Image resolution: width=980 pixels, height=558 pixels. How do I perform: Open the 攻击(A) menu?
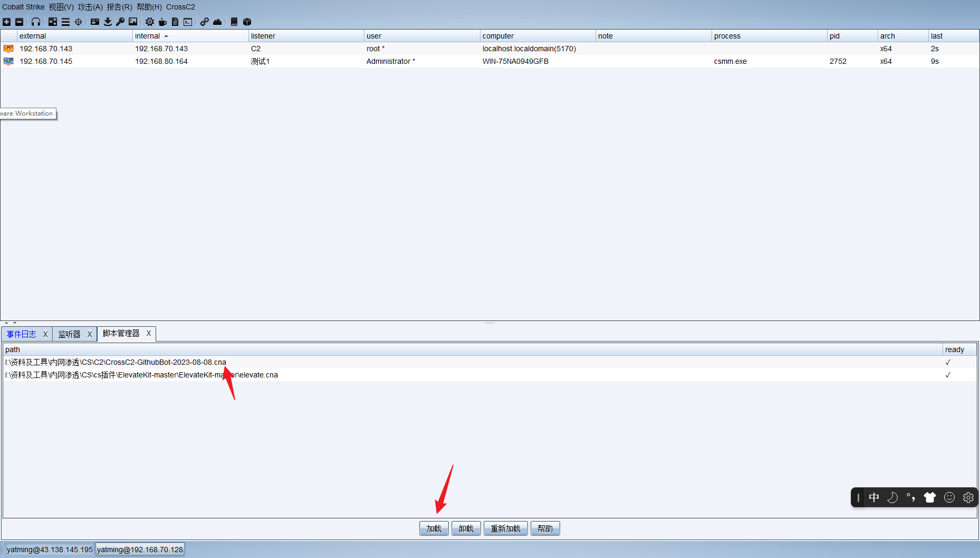[x=90, y=7]
